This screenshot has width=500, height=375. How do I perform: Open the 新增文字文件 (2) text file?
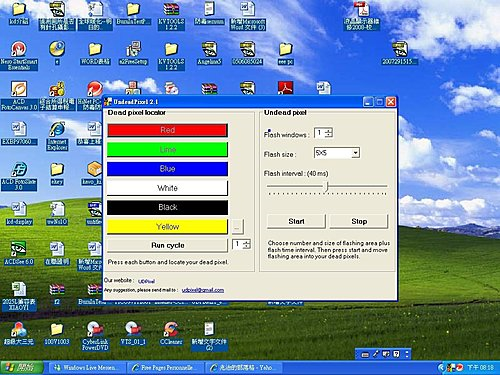coord(209,336)
